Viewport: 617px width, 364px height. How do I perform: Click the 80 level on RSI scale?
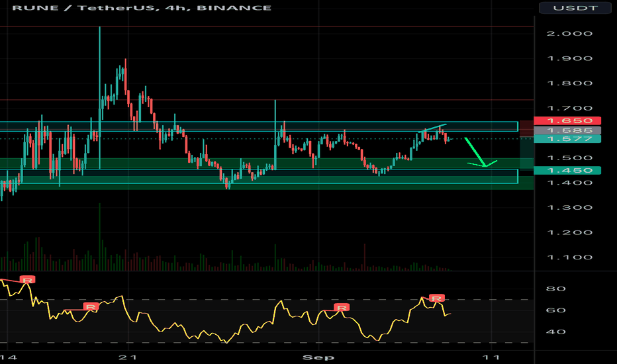pyautogui.click(x=556, y=289)
